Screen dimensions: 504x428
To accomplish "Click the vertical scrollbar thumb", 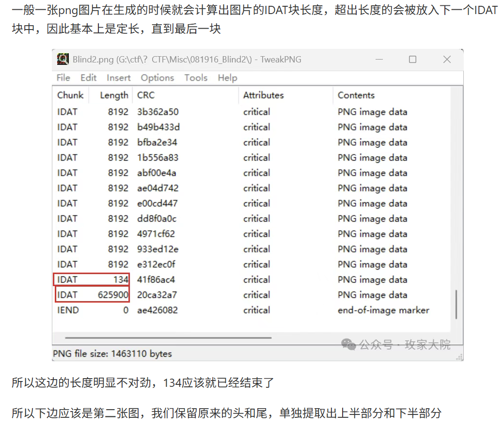I will pyautogui.click(x=456, y=304).
